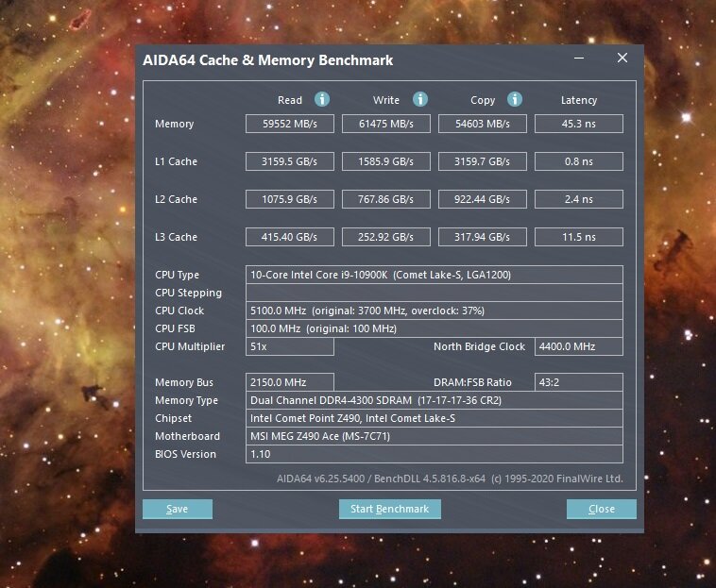Screen dimensions: 716x588
Task: Click the Copy column header
Action: [x=483, y=100]
